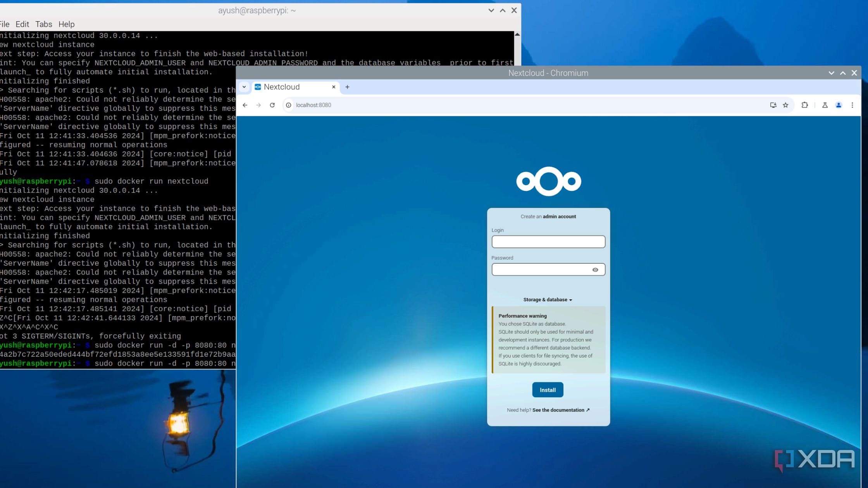This screenshot has width=868, height=488.
Task: Click the browser back arrow
Action: (245, 105)
